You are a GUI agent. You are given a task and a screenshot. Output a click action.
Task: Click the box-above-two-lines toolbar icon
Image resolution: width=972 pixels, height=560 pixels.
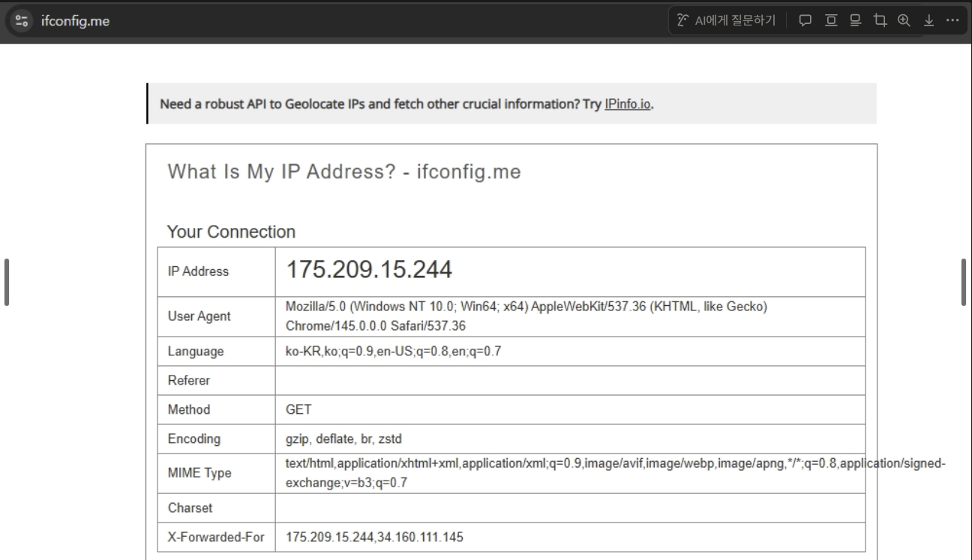pos(856,20)
